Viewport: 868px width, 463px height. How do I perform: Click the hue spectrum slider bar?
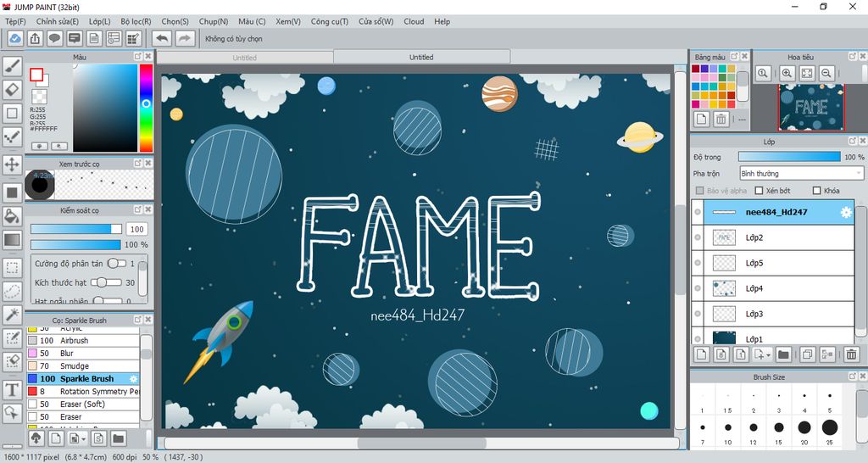pos(146,108)
